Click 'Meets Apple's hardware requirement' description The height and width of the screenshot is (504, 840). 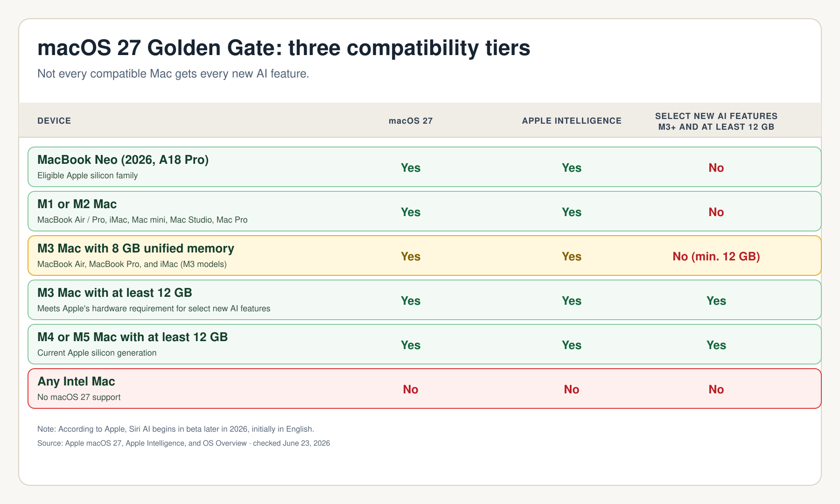(x=154, y=308)
